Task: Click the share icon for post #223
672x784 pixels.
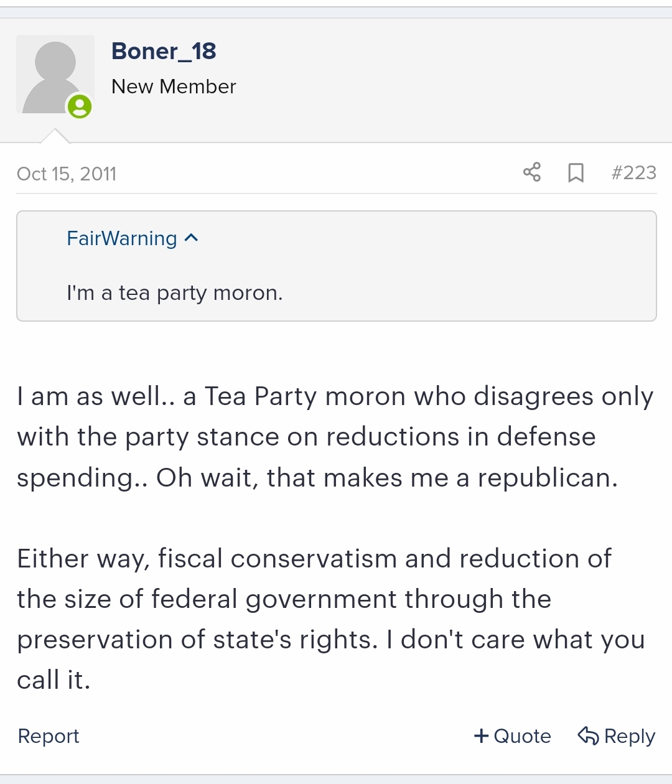Action: 532,172
